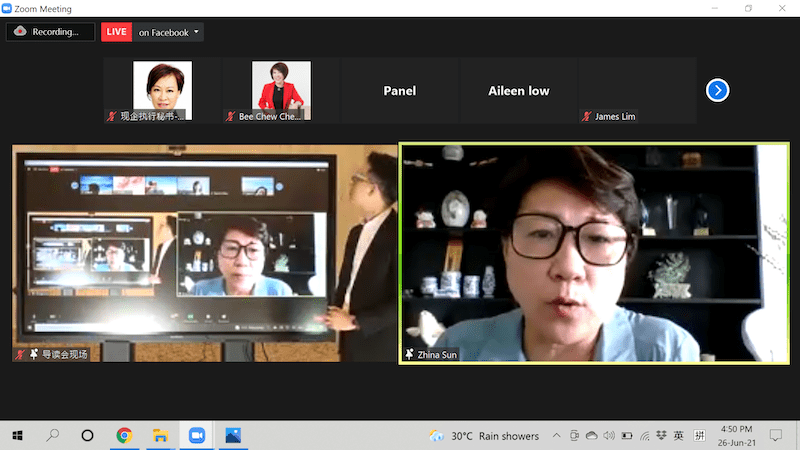800x450 pixels.
Task: Click the pin icon next to Zhina Sun
Action: [x=409, y=355]
